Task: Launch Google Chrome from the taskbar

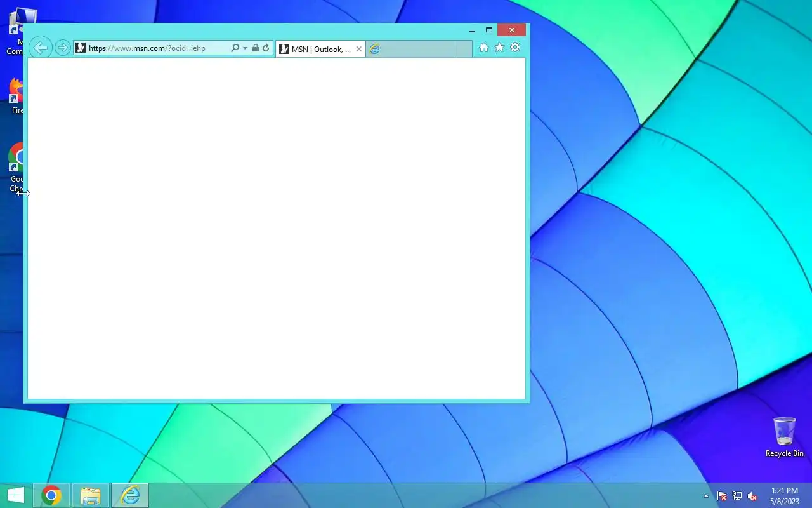Action: (x=51, y=495)
